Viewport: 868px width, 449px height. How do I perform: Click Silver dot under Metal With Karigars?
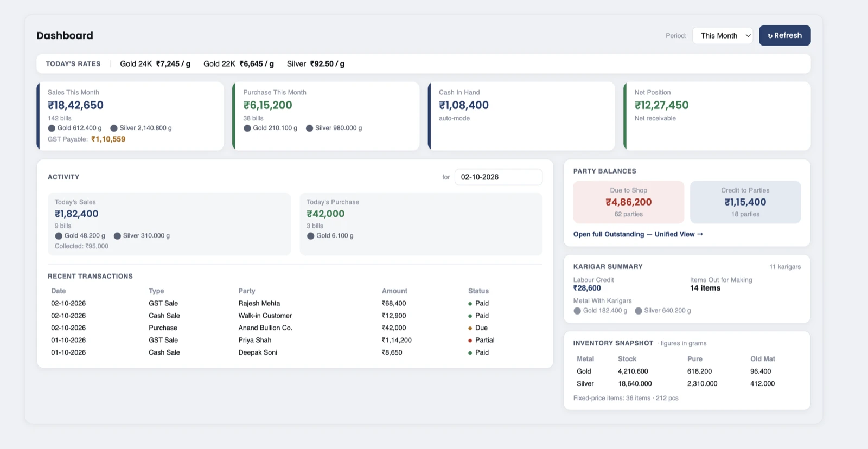pos(639,311)
